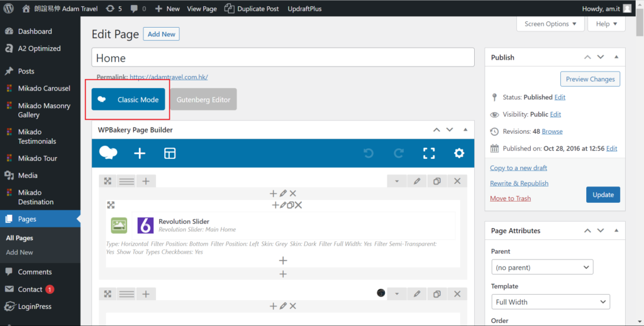The width and height of the screenshot is (644, 326).
Task: Edit the Published status
Action: click(560, 97)
